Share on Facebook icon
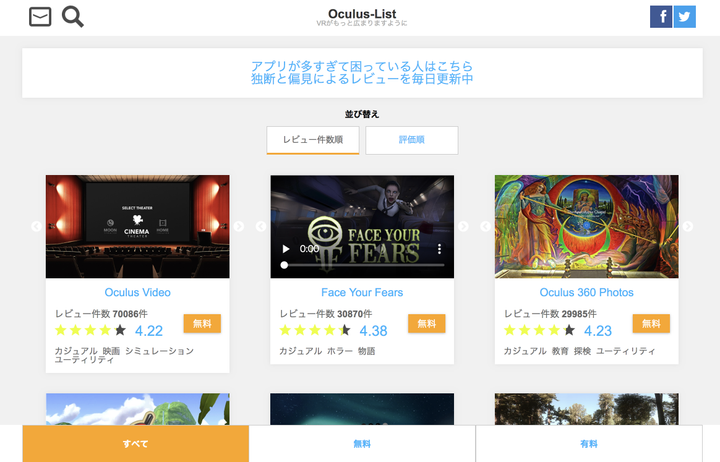720x462 pixels. coord(661,17)
